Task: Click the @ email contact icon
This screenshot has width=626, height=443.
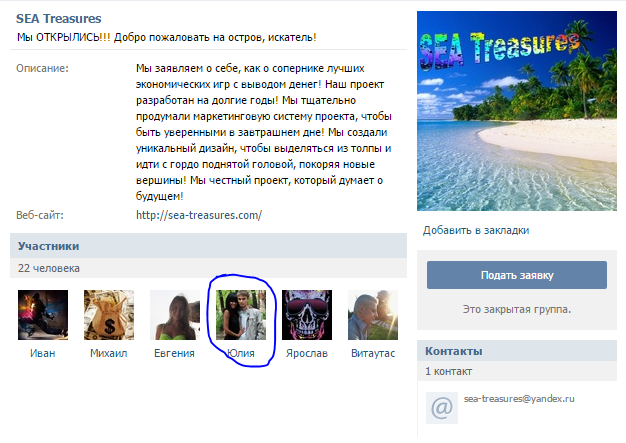Action: click(x=442, y=408)
